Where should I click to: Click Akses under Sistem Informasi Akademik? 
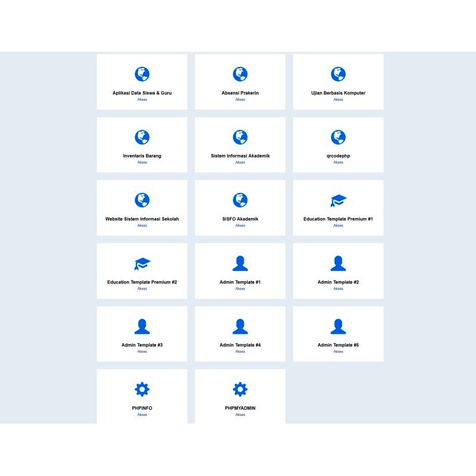click(240, 163)
